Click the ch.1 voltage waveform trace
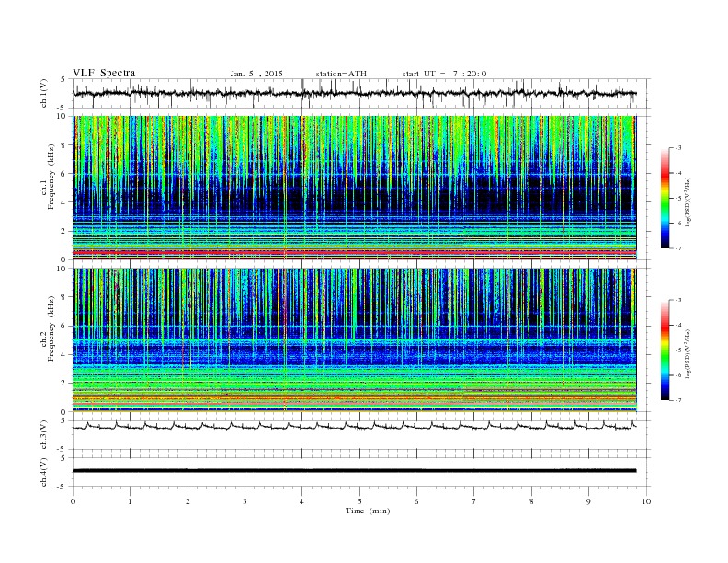The height and width of the screenshot is (563, 728). pos(354,94)
